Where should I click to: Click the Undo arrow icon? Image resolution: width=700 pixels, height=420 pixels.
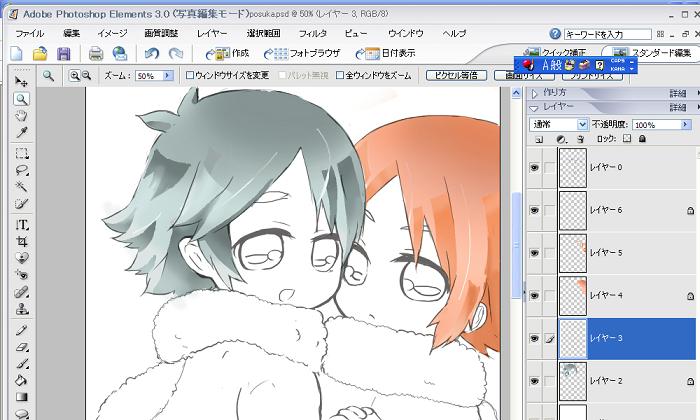(x=152, y=54)
